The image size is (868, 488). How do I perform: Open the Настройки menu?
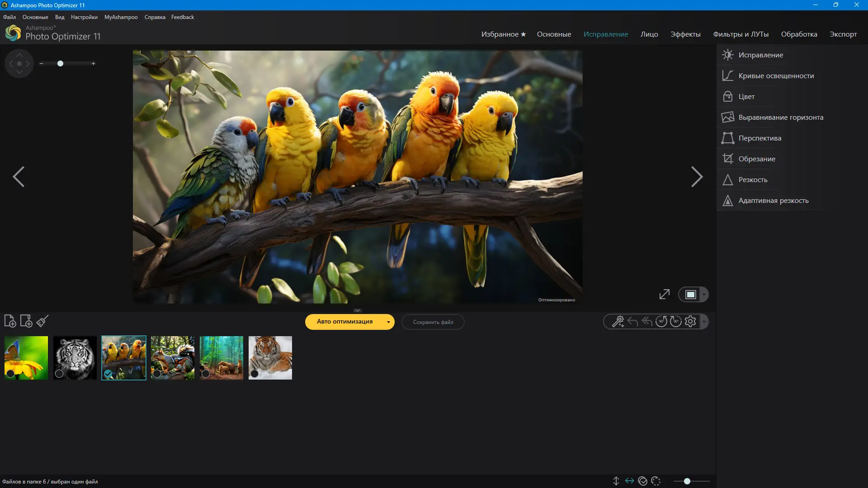[84, 17]
